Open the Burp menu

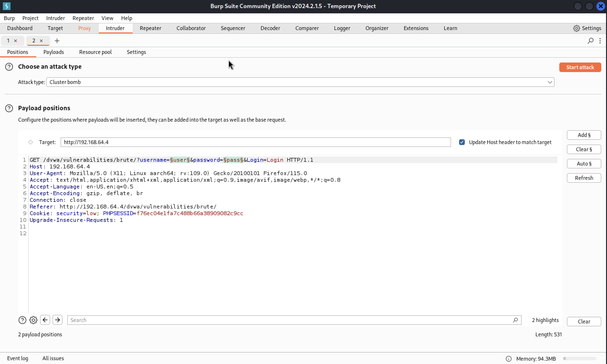point(9,18)
